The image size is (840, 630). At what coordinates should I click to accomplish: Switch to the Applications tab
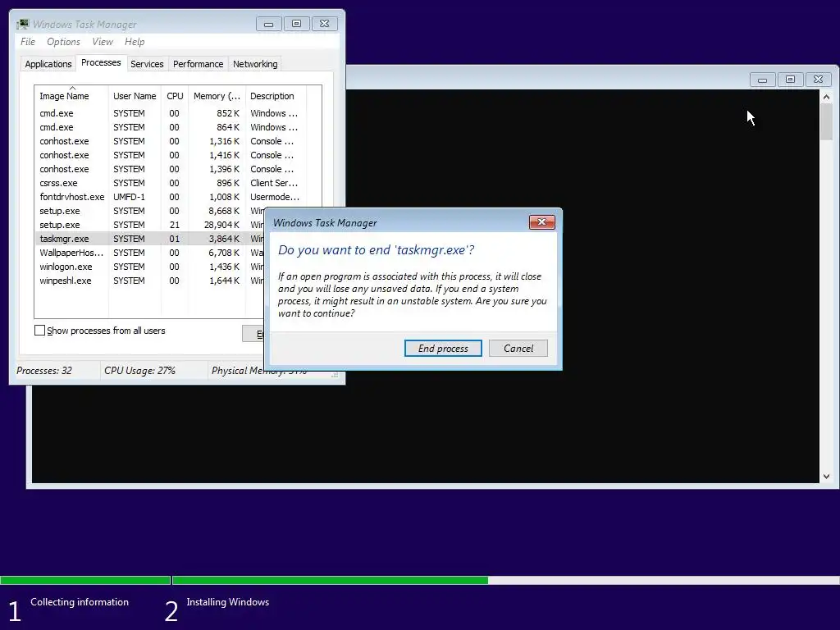[x=48, y=64]
